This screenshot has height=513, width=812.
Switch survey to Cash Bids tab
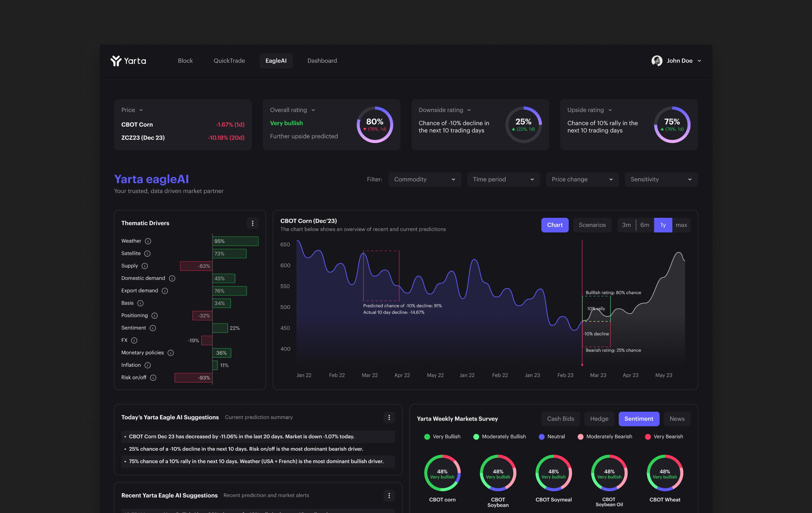[560, 419]
